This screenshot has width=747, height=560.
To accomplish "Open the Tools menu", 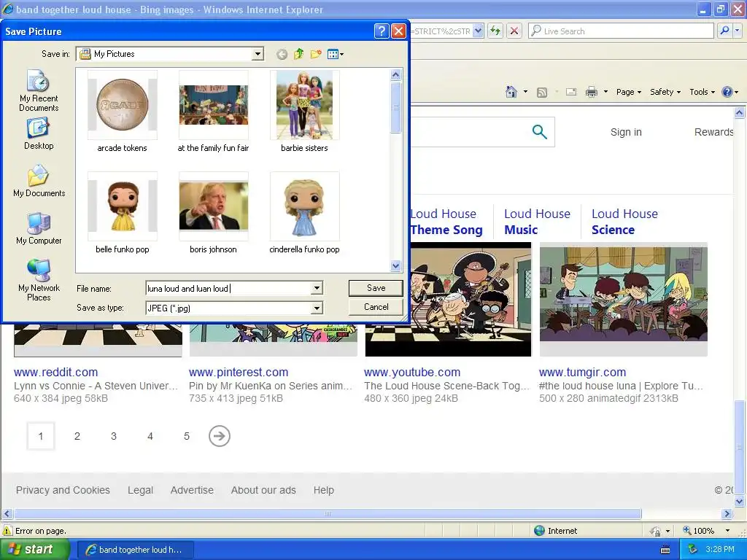I will pyautogui.click(x=702, y=92).
